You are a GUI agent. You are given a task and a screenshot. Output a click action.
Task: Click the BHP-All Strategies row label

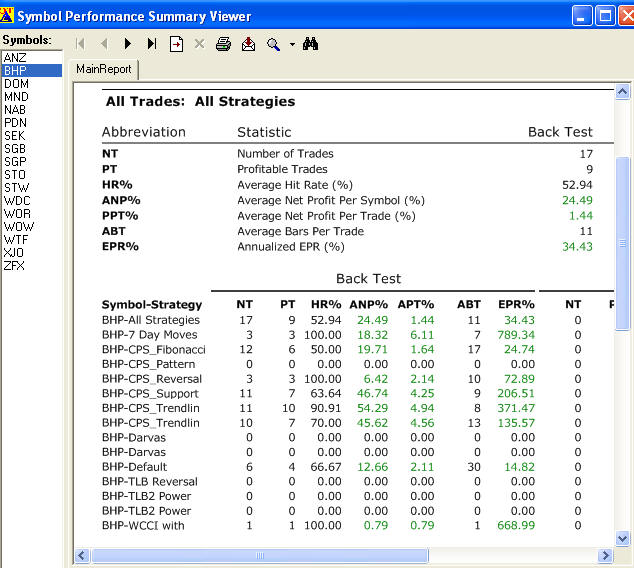tap(151, 320)
